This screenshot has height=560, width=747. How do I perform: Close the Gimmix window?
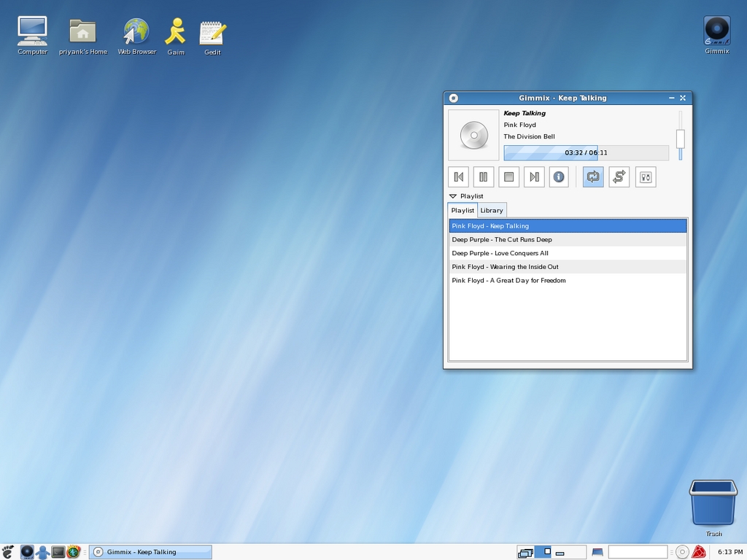pos(683,98)
